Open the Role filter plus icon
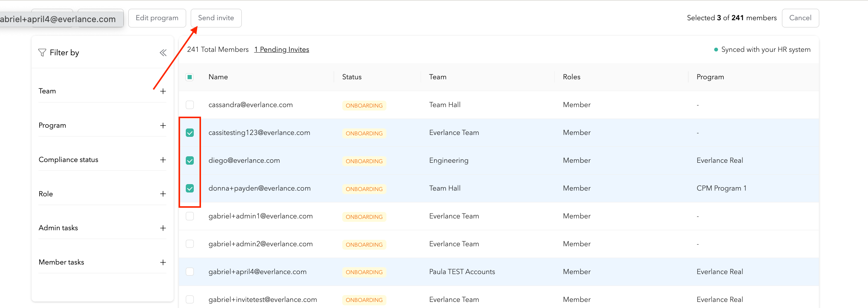868x308 pixels. [x=163, y=194]
